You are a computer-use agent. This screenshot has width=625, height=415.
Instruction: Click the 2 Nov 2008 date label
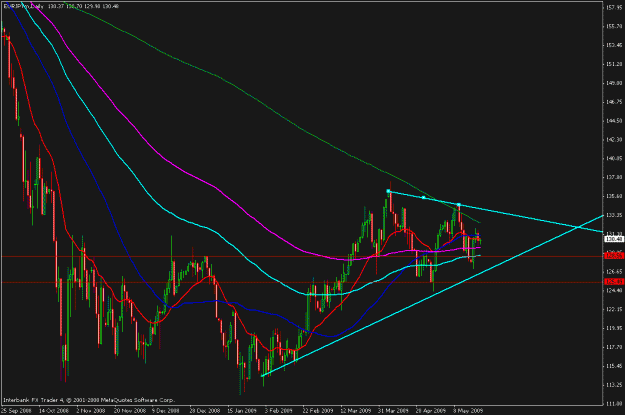[x=90, y=410]
